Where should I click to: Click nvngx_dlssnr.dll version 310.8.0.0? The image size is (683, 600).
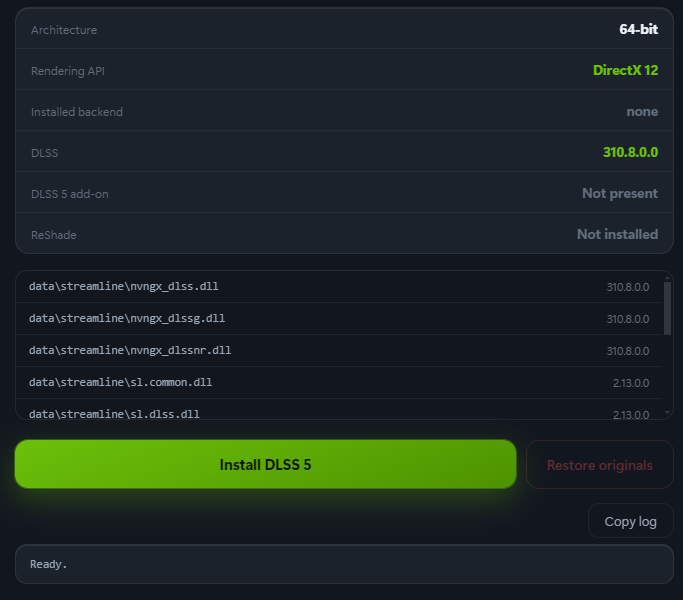coord(628,351)
